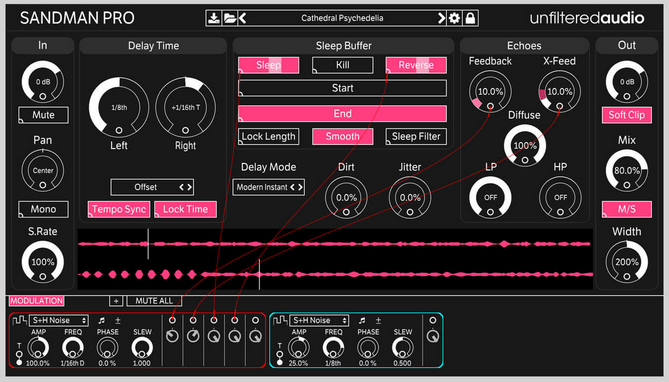Toggle bipolar plus-minus icon on red modulator
The image size is (669, 382).
118,320
